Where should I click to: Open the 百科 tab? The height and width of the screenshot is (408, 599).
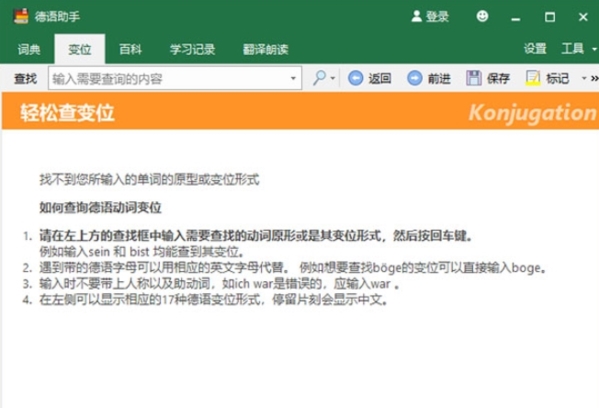point(130,49)
